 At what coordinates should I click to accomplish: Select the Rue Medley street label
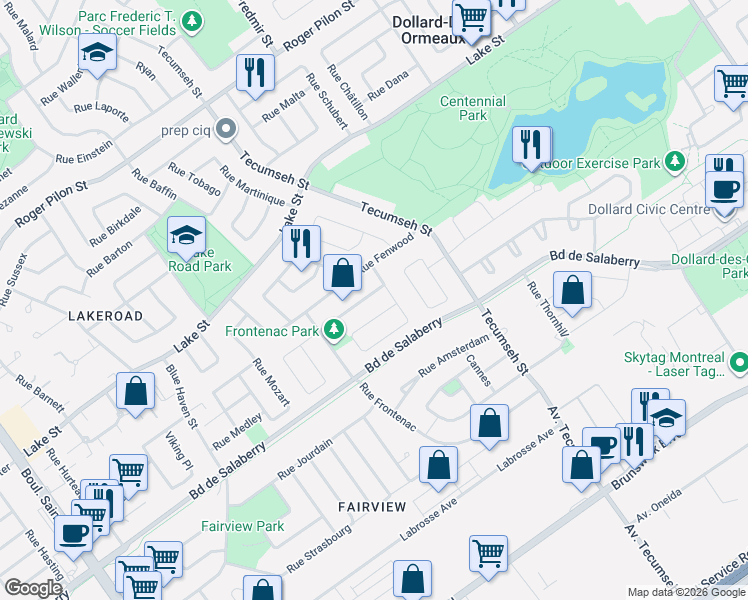tap(237, 432)
